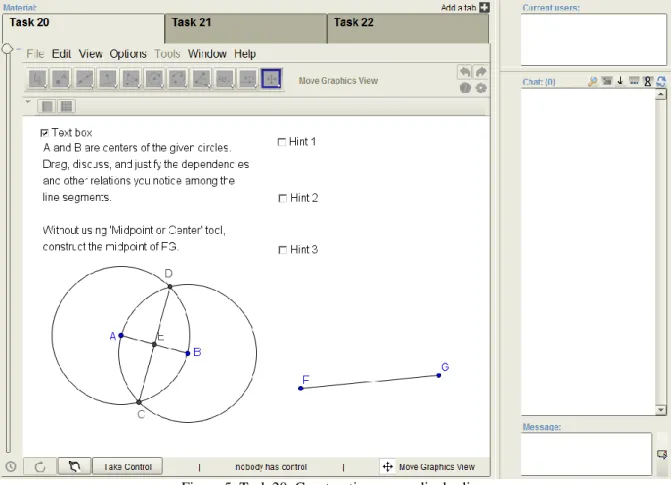
Task: Toggle the grid display button in style bar
Action: coord(66,106)
